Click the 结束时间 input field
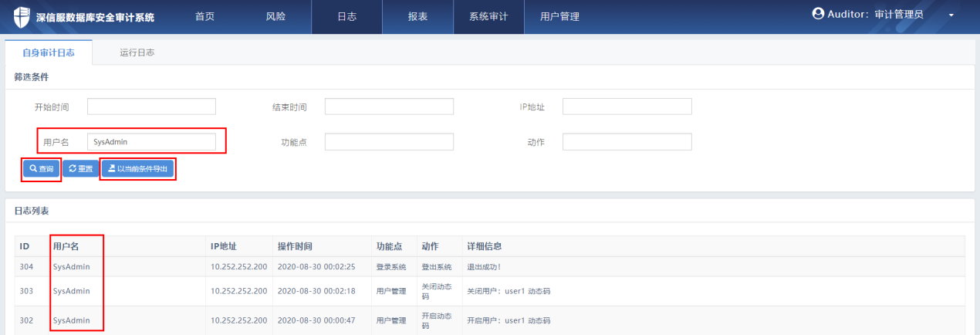Image resolution: width=980 pixels, height=335 pixels. pyautogui.click(x=389, y=107)
